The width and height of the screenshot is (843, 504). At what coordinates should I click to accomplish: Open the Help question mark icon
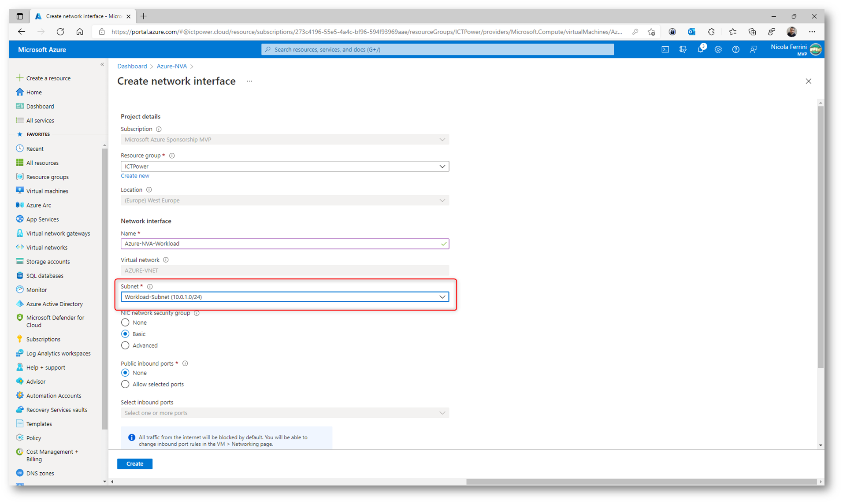click(735, 49)
